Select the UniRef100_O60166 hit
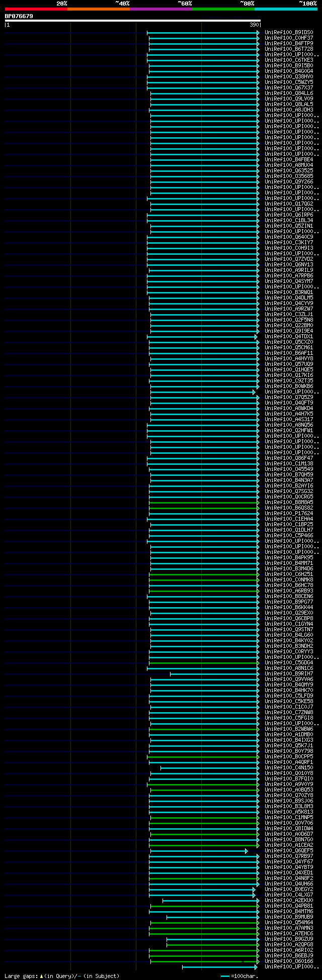 (289, 961)
